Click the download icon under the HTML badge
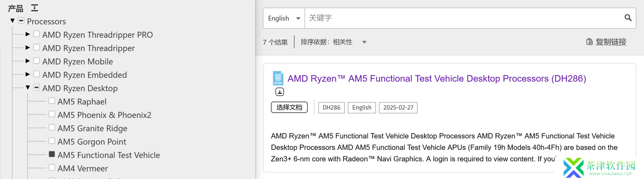Screen dimensions: 644x179 (280, 92)
